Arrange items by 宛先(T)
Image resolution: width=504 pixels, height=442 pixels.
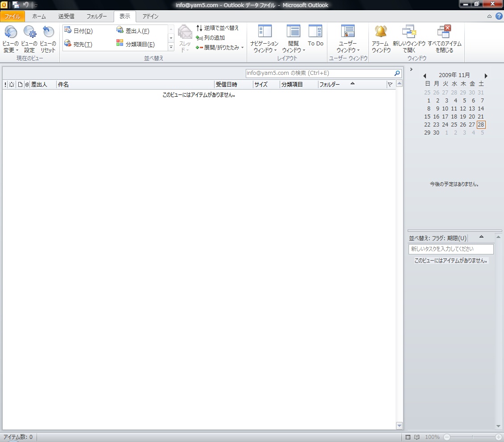pos(78,44)
